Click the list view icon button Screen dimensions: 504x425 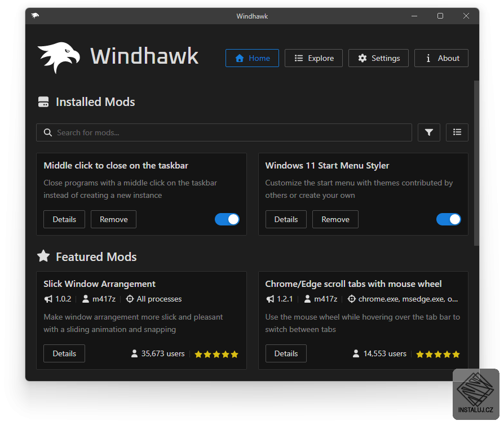coord(457,132)
